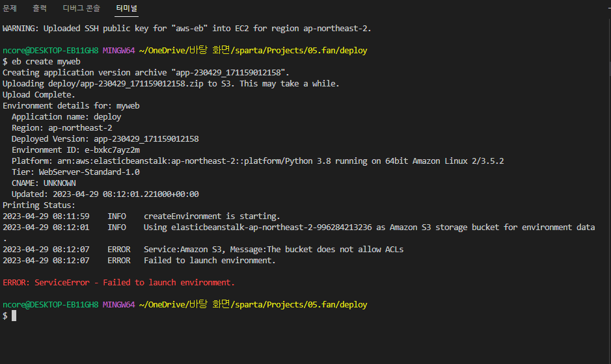The image size is (611, 364).
Task: Click the last prompt's sparta/Projects/05.fan/deploy path
Action: [x=301, y=304]
